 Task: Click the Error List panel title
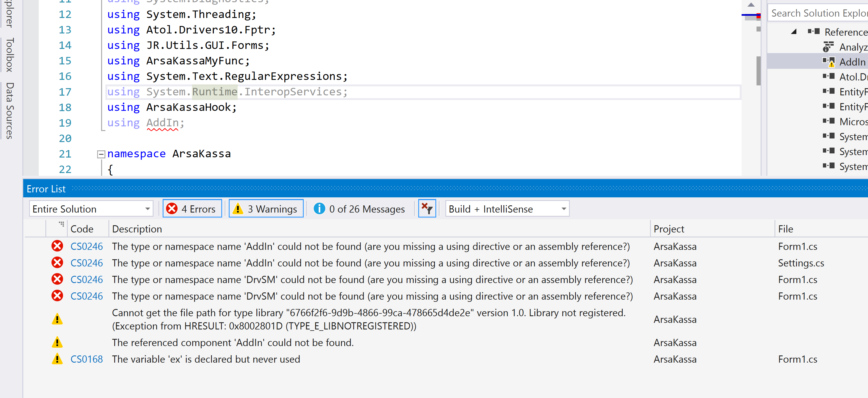(46, 189)
